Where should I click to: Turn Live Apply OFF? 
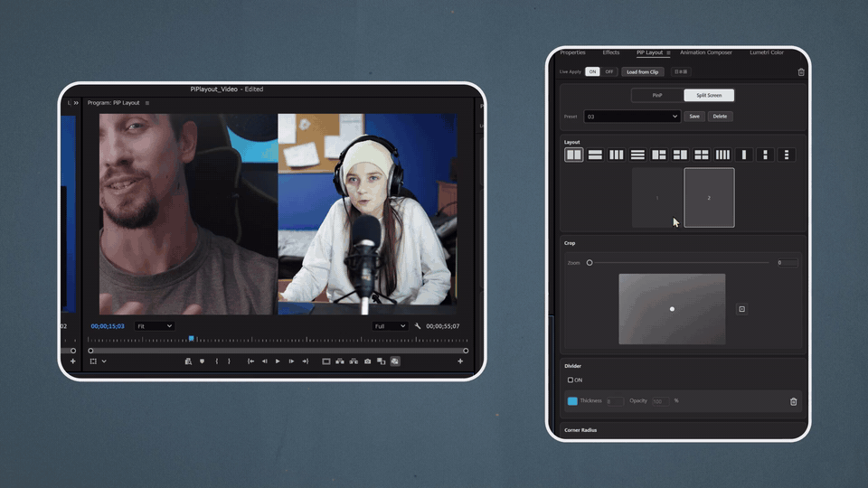point(609,72)
